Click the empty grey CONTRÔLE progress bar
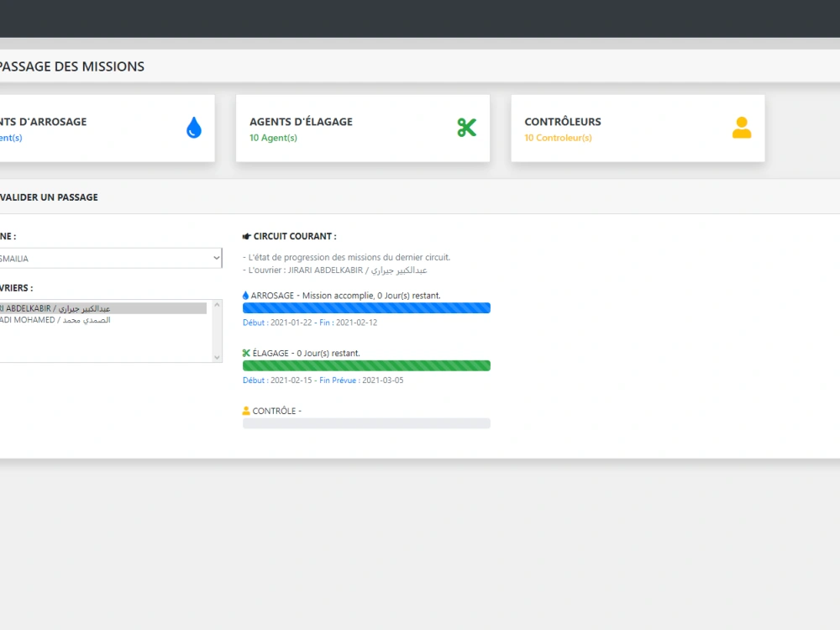The image size is (840, 630). point(366,423)
